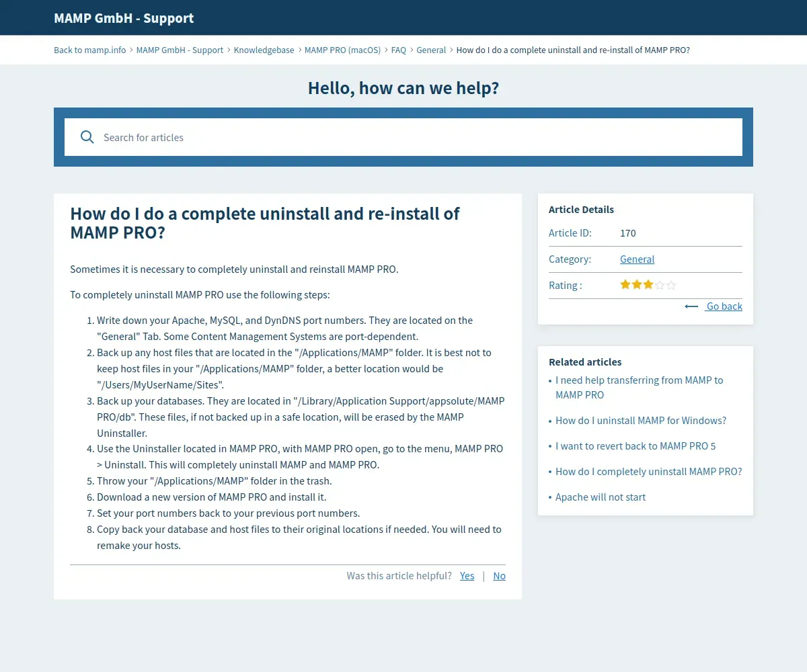Open MAMP GmbH - Support breadcrumb link

click(x=180, y=50)
